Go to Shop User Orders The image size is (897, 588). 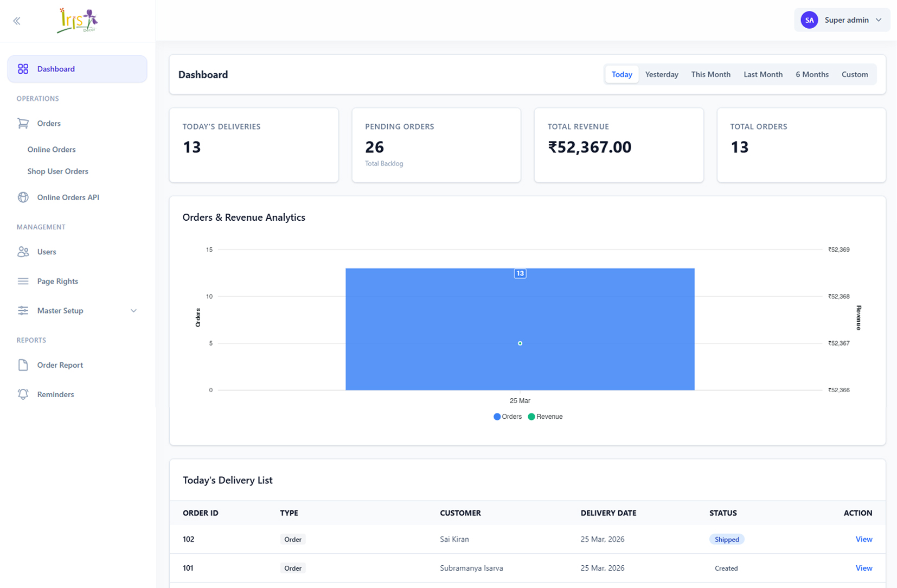point(58,171)
